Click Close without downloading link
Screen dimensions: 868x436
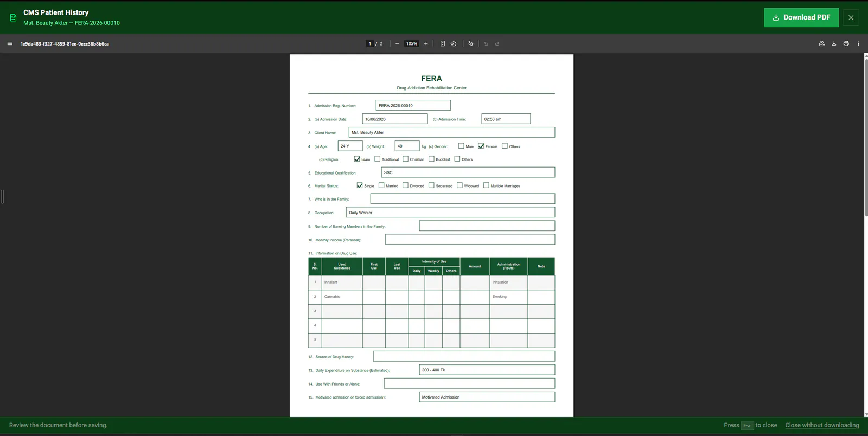[822, 425]
